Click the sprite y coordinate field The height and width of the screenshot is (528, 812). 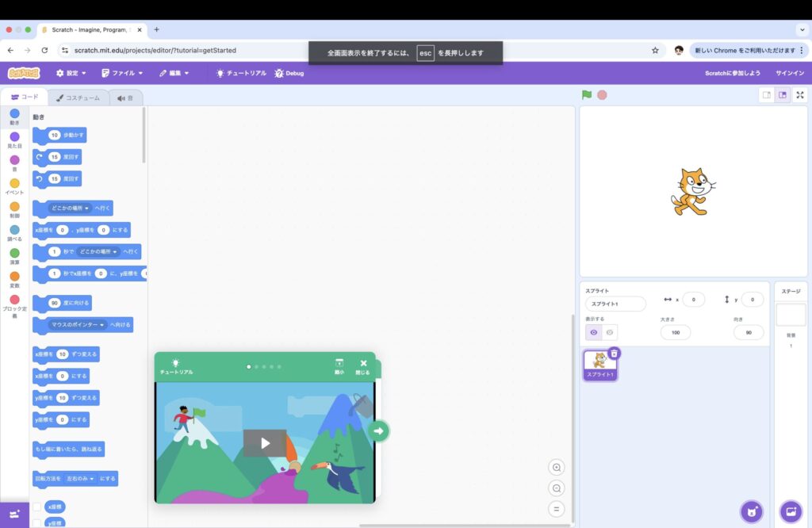point(752,299)
